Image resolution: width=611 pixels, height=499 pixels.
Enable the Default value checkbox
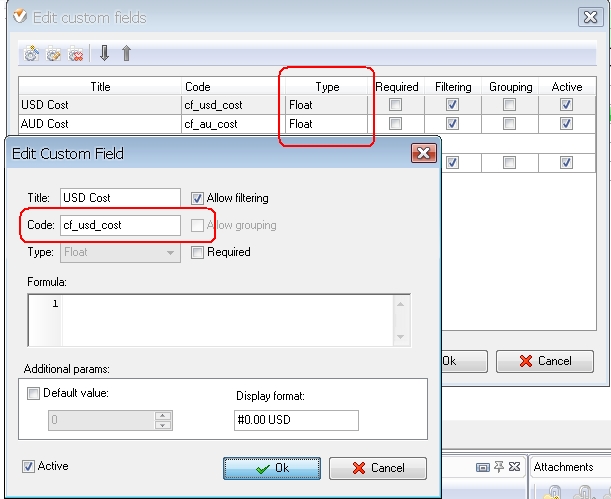[x=37, y=393]
